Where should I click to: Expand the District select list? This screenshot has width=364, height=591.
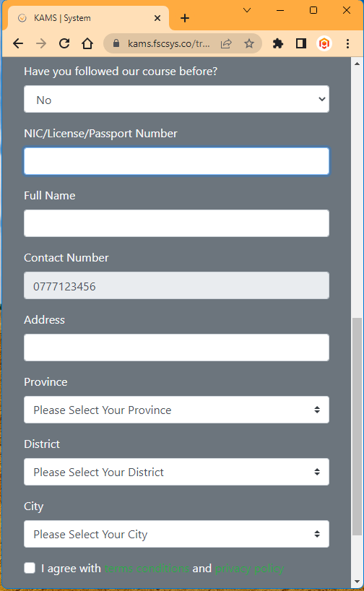coord(176,472)
